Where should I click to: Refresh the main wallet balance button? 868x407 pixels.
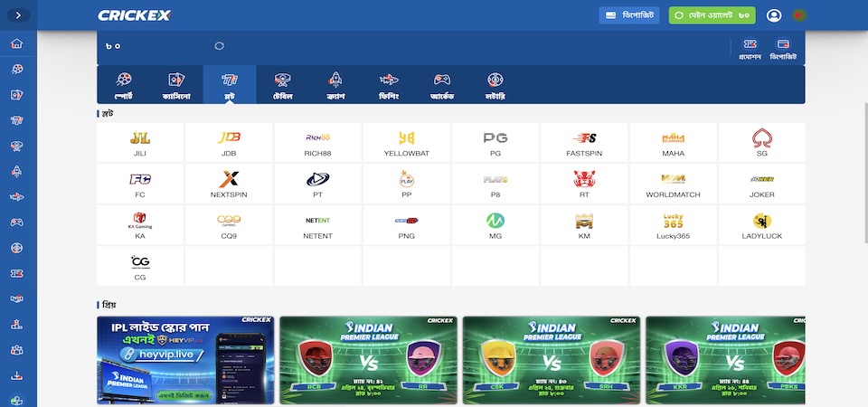point(712,15)
